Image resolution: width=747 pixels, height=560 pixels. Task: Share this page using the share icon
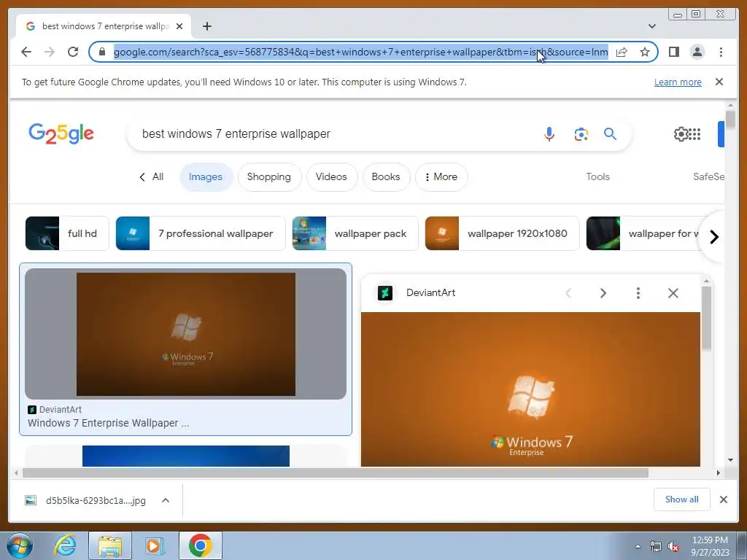tap(622, 52)
